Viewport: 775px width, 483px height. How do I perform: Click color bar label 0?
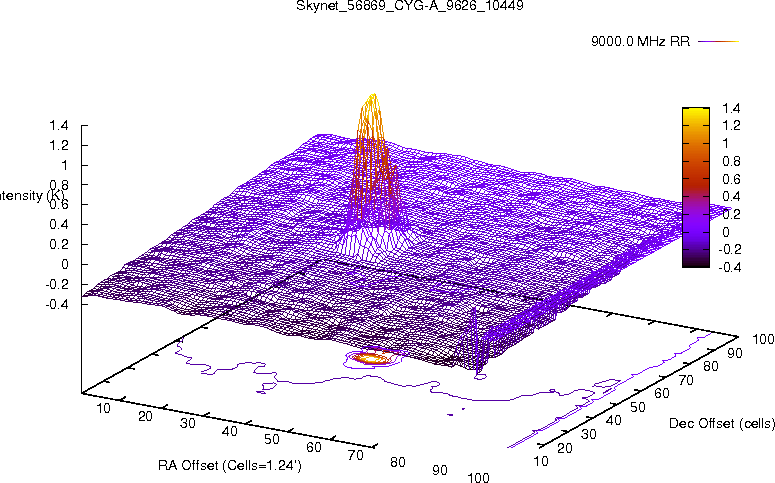pyautogui.click(x=726, y=232)
